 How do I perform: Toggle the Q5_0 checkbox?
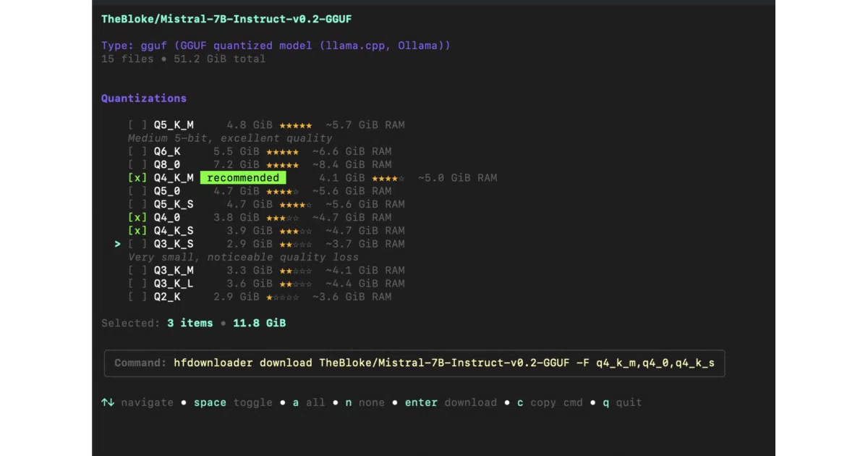tap(137, 191)
